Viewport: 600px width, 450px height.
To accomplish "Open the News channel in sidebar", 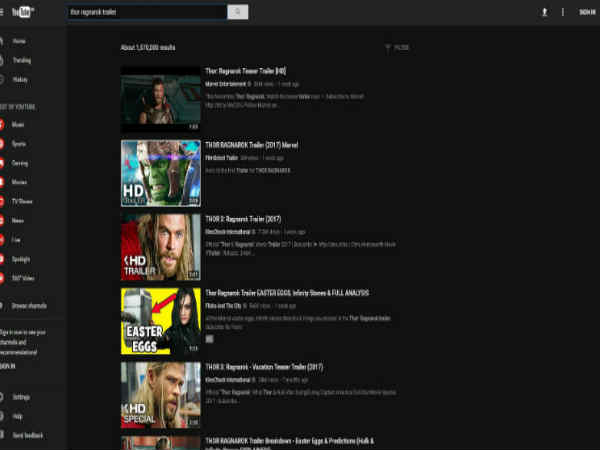I will coord(18,220).
